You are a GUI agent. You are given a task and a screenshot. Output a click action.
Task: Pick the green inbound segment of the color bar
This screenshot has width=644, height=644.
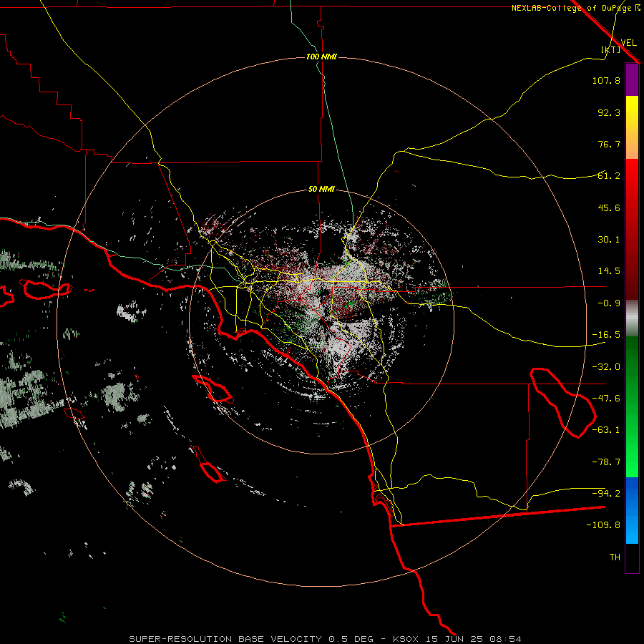pos(632,406)
